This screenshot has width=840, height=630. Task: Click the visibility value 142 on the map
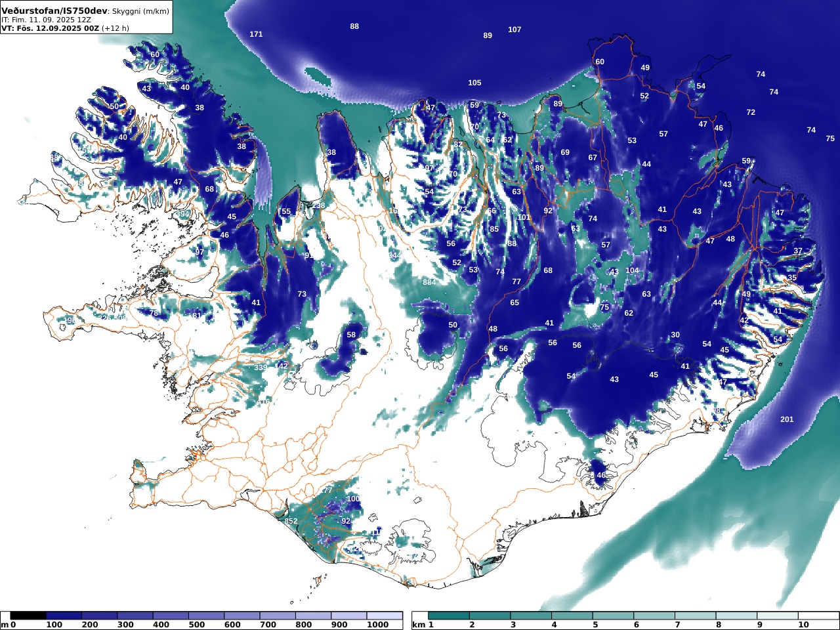[x=282, y=366]
